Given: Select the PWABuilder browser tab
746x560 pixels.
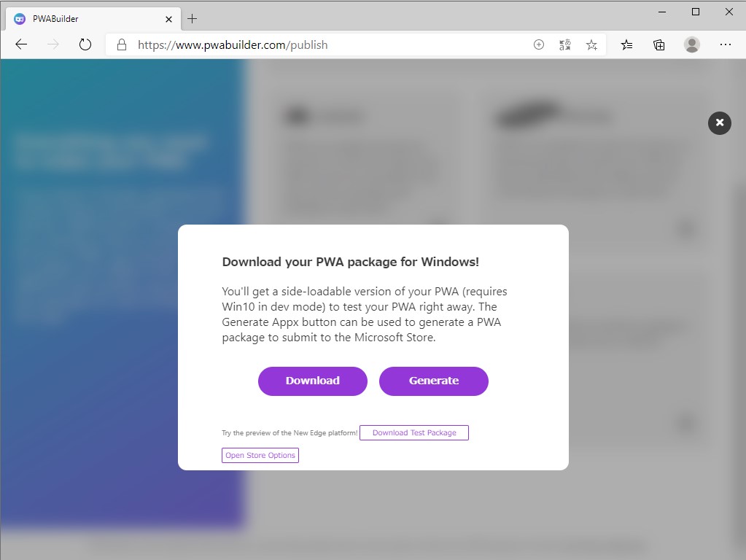Looking at the screenshot, I should coord(88,18).
